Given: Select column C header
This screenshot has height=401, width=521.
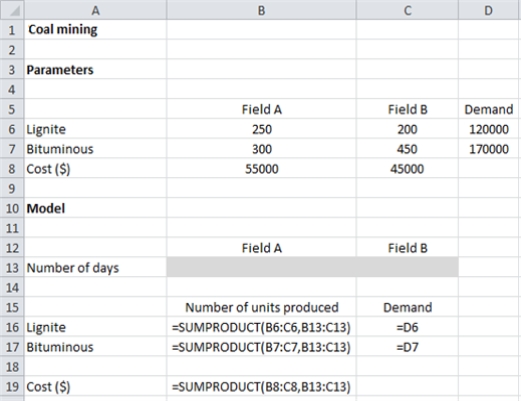Looking at the screenshot, I should pos(407,10).
